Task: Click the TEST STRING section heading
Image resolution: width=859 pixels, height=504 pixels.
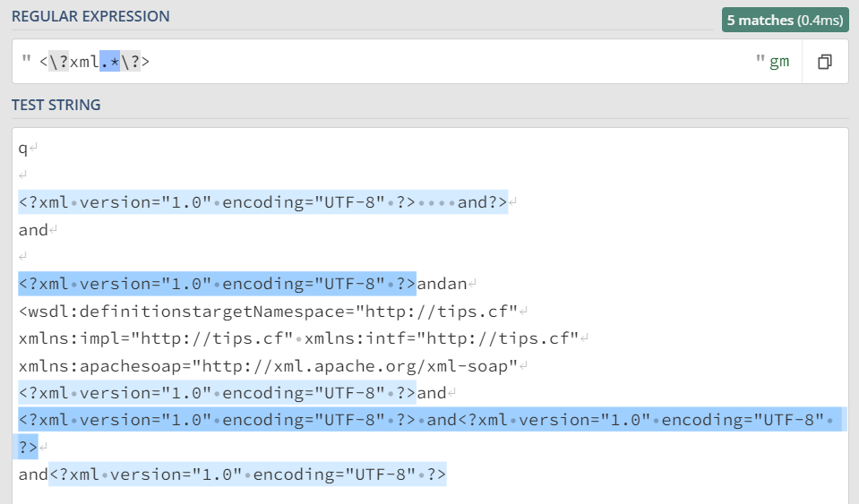Action: (56, 105)
